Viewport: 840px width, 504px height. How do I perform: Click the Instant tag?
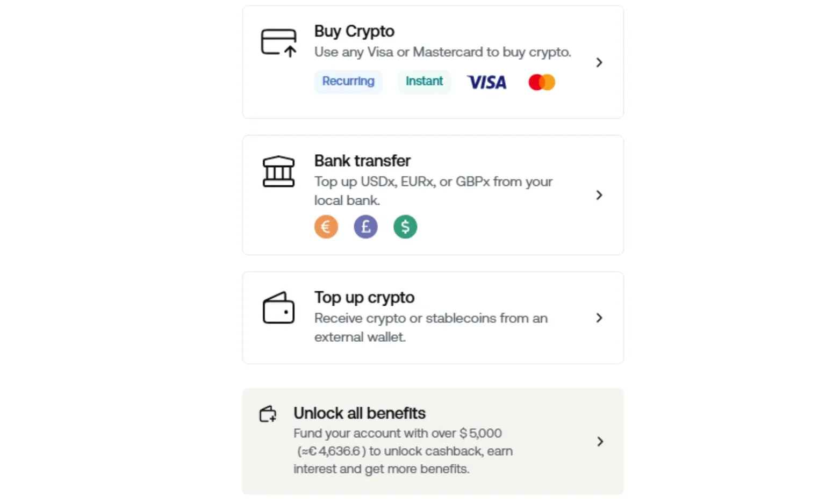pyautogui.click(x=425, y=82)
